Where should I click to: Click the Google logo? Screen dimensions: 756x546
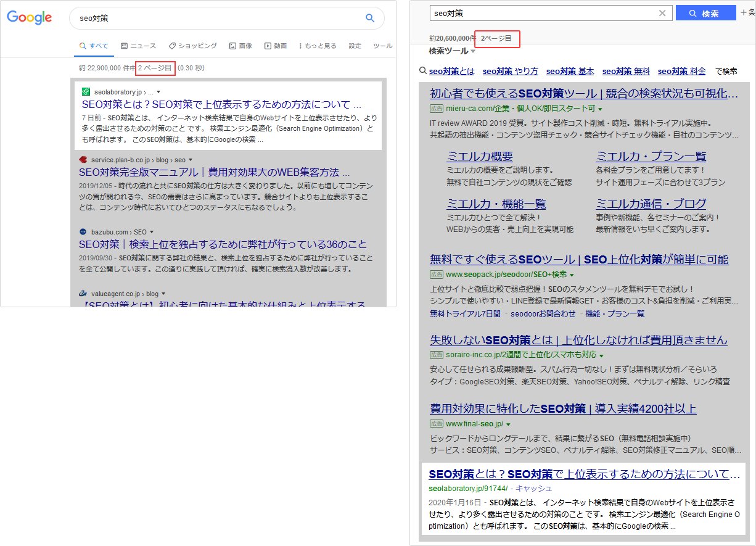click(x=29, y=18)
